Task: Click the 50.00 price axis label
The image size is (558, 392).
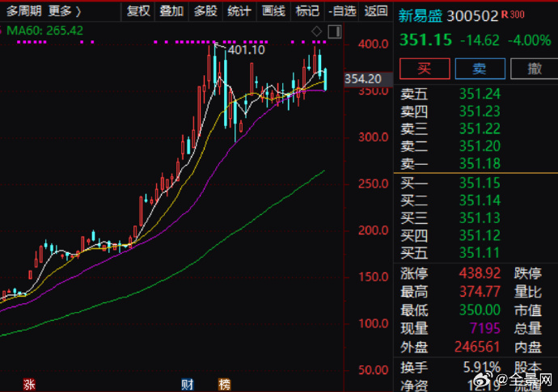Action: [x=374, y=370]
